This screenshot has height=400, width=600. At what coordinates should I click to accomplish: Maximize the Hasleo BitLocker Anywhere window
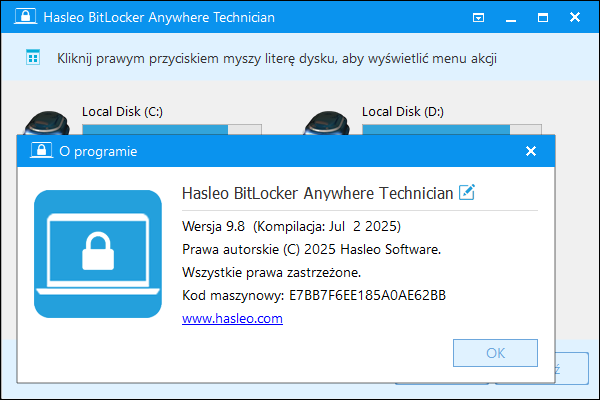[543, 18]
